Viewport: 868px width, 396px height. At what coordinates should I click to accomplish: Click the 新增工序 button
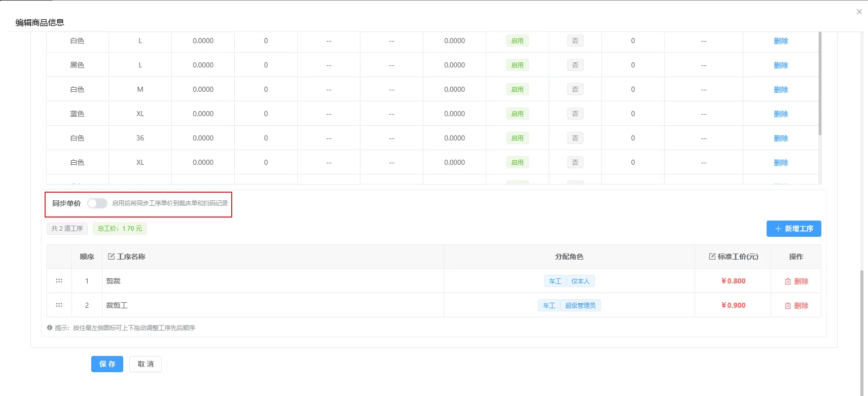pyautogui.click(x=793, y=229)
